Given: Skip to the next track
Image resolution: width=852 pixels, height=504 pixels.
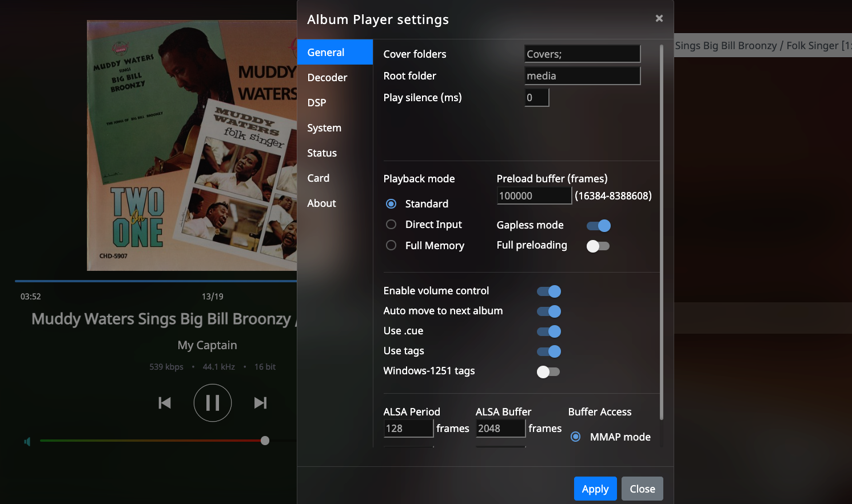Looking at the screenshot, I should point(260,403).
